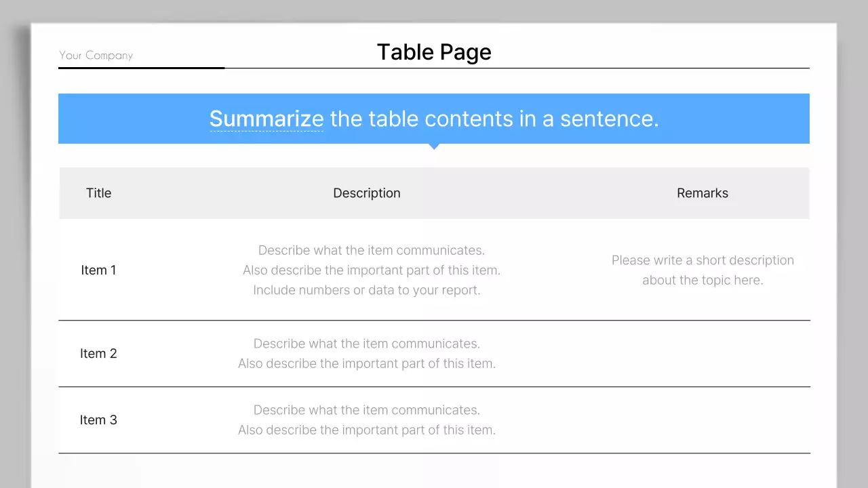Click Item 3's description placeholder text
Screen dimensions: 868x488
[366, 420]
